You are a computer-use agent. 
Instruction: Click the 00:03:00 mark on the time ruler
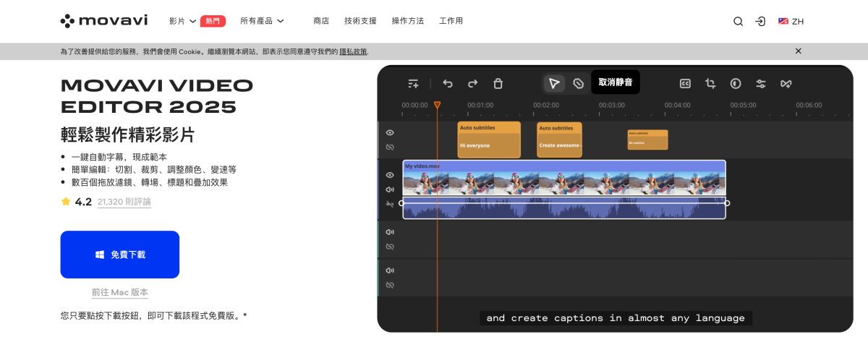point(612,105)
